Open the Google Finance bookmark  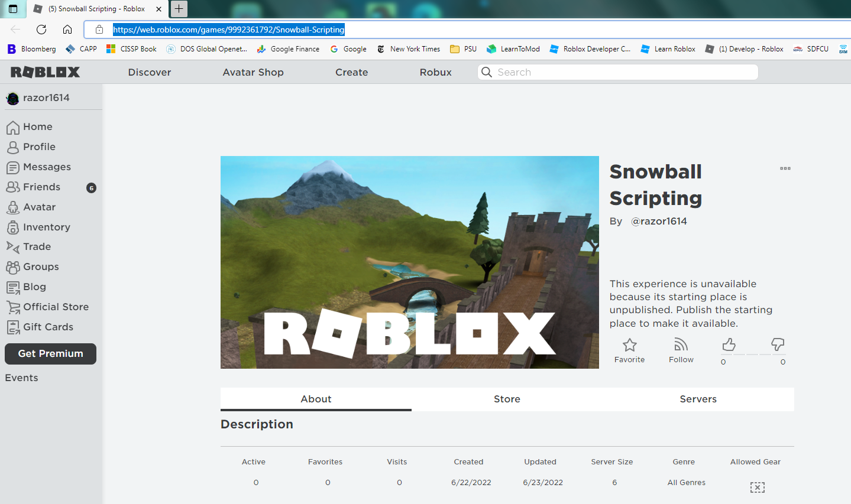coord(288,49)
